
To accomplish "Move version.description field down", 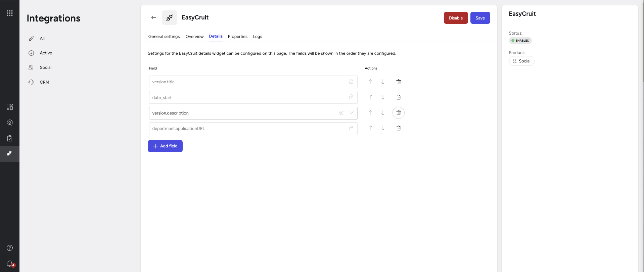I will click(x=383, y=112).
